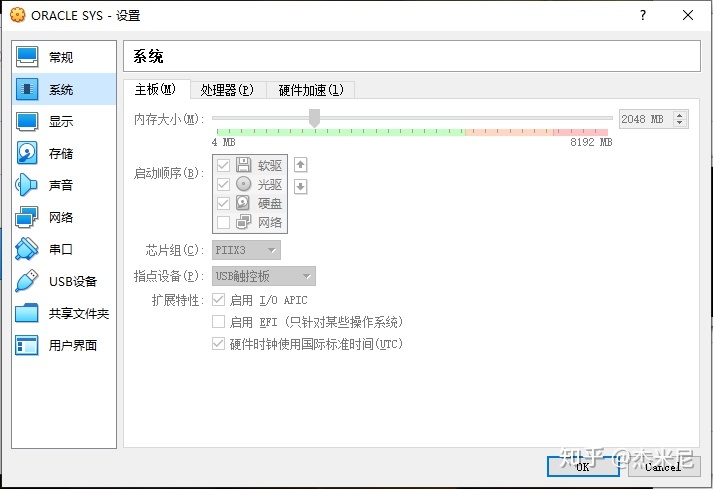Click the red zone of memory scale

tap(581, 132)
